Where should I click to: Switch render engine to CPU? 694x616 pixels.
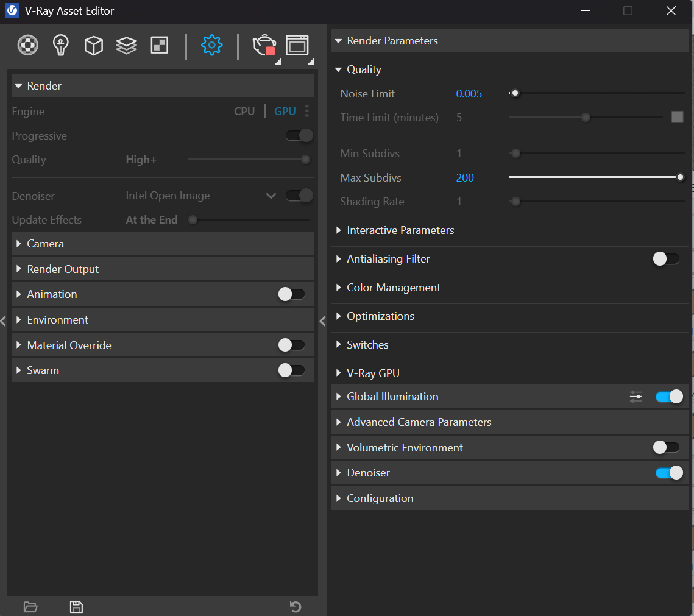pyautogui.click(x=244, y=111)
